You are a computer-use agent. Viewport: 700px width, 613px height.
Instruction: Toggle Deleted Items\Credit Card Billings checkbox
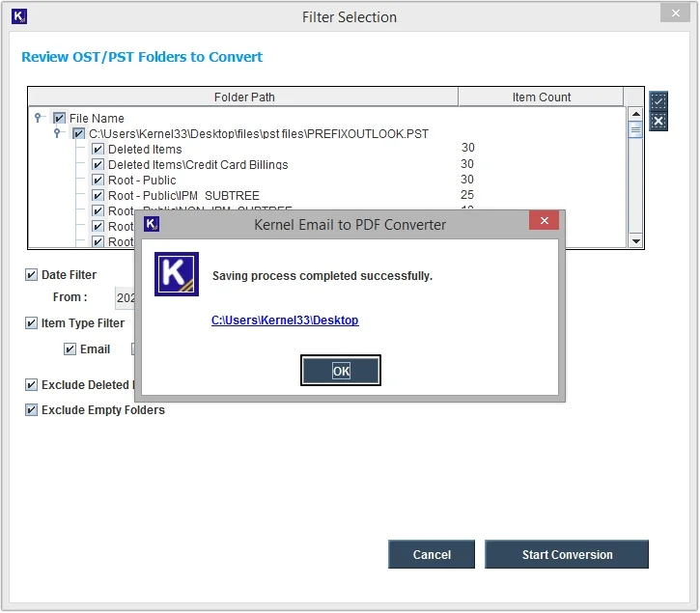click(98, 164)
